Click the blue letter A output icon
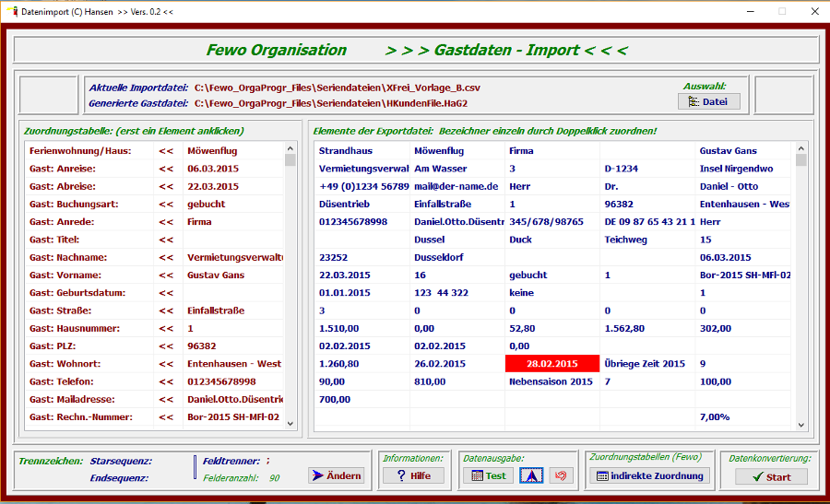Viewport: 830px width, 504px height. point(531,475)
